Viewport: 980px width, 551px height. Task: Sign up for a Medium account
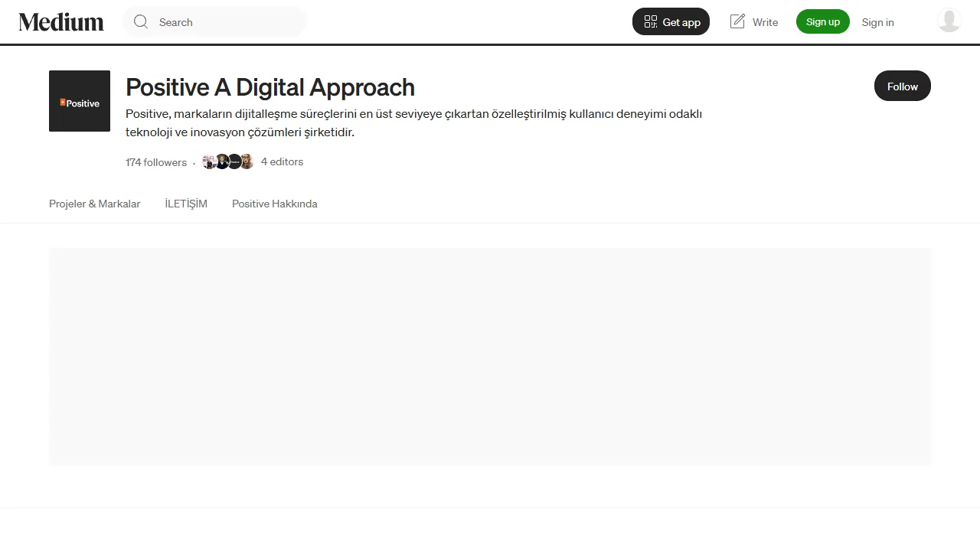822,21
